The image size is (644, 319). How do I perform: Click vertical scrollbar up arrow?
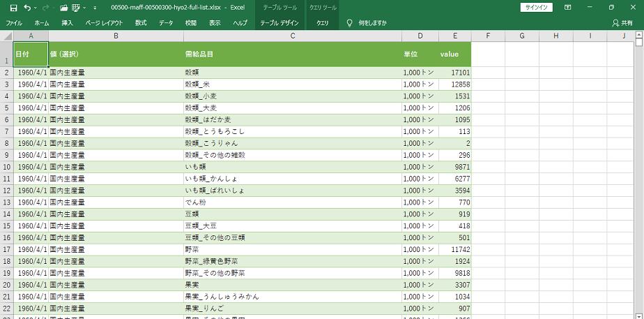639,42
